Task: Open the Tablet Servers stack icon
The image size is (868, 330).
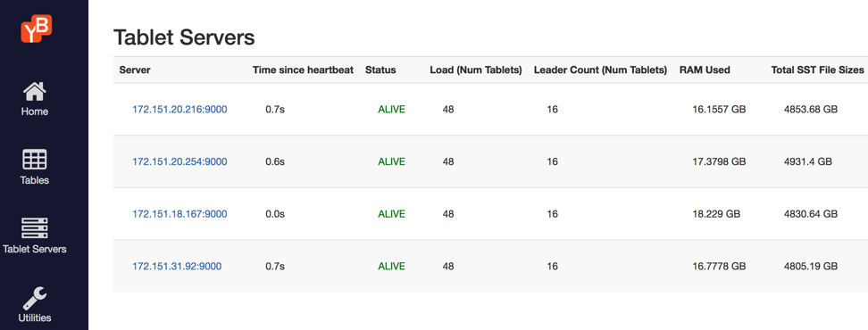Action: (x=34, y=228)
